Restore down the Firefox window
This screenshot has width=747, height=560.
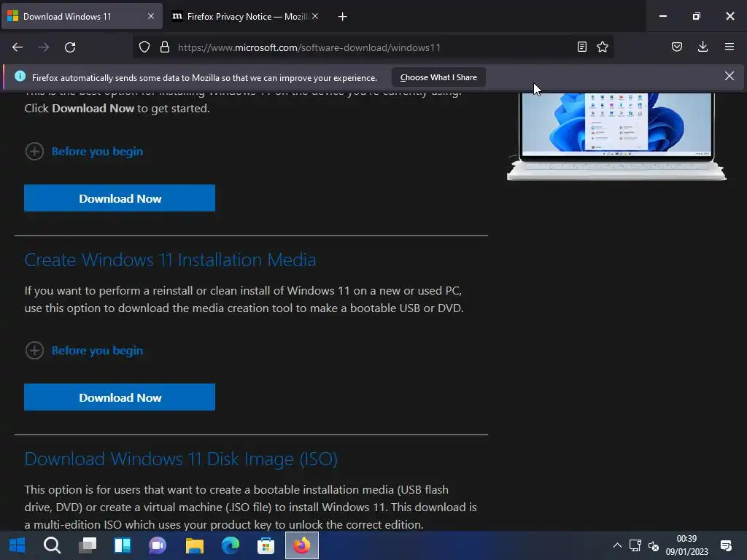(x=697, y=16)
